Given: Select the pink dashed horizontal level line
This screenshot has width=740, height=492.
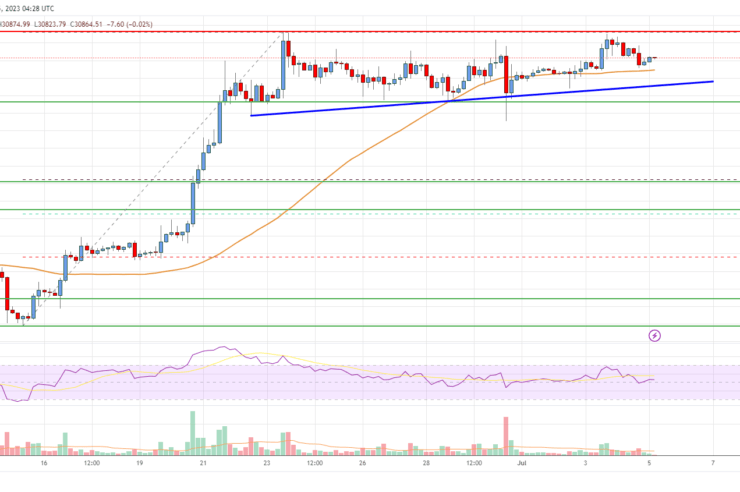Looking at the screenshot, I should (x=380, y=257).
